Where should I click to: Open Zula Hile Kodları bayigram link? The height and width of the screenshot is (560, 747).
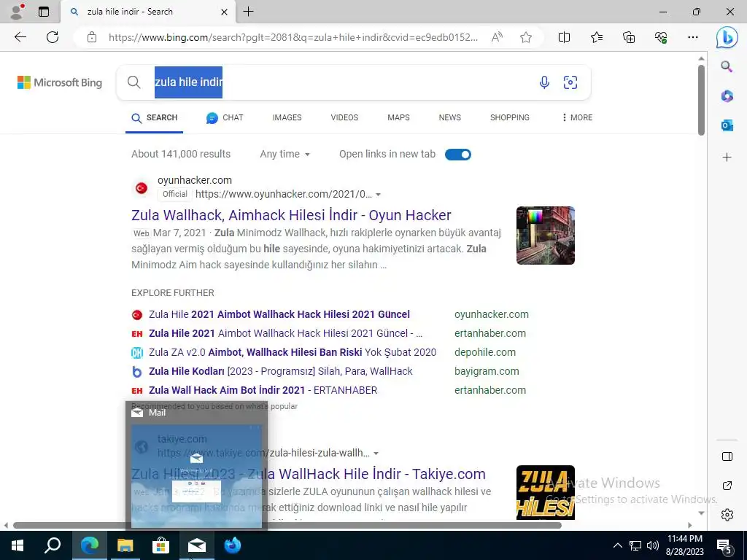pyautogui.click(x=281, y=371)
